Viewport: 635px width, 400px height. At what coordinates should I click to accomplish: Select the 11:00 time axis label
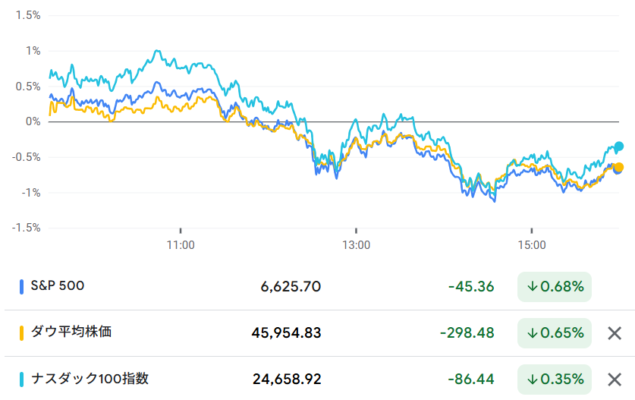click(x=180, y=244)
